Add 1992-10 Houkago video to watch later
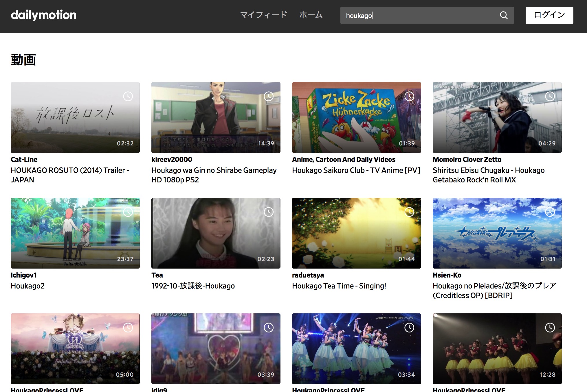 (x=269, y=212)
